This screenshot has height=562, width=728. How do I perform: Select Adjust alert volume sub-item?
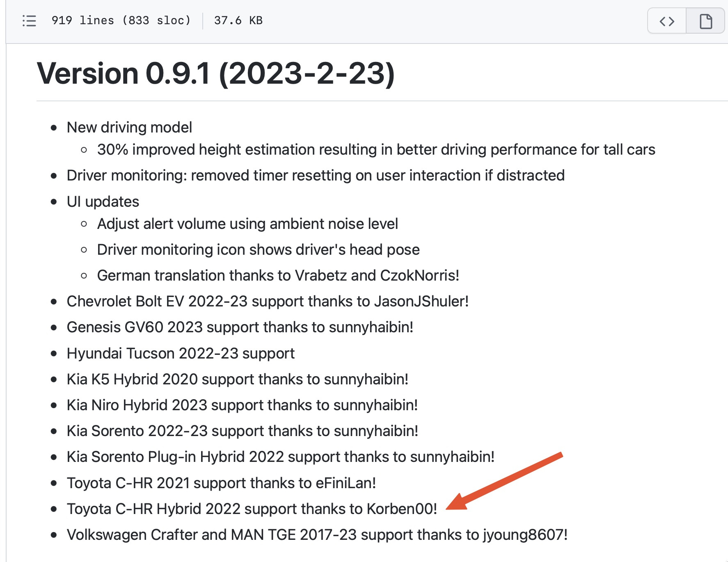[x=247, y=224]
